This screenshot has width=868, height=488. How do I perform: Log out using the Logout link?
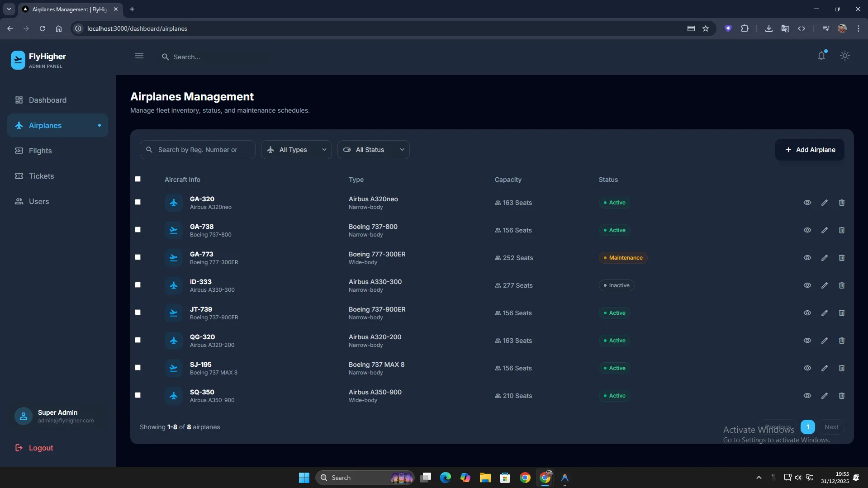[41, 448]
